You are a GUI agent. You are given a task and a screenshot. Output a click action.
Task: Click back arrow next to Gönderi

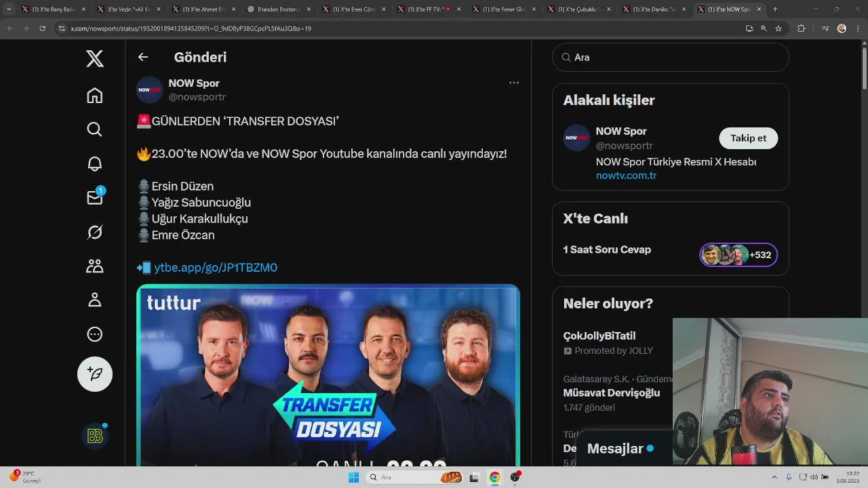click(x=143, y=57)
